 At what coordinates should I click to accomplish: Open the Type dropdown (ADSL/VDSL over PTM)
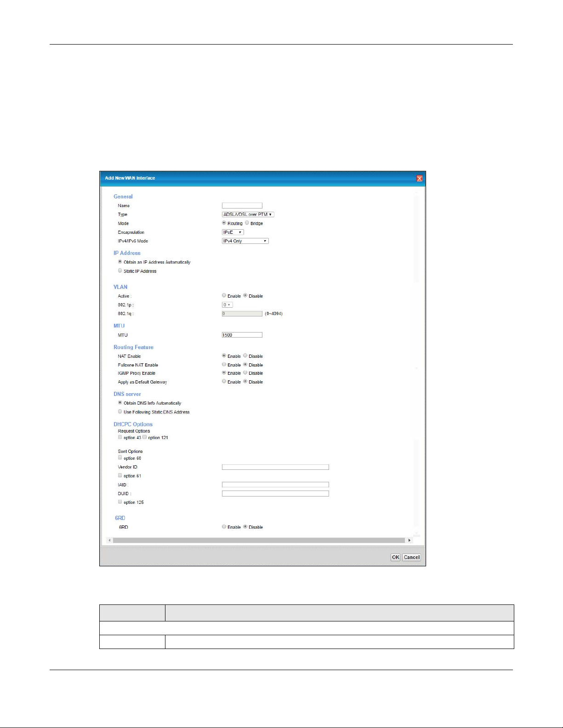[x=248, y=214]
